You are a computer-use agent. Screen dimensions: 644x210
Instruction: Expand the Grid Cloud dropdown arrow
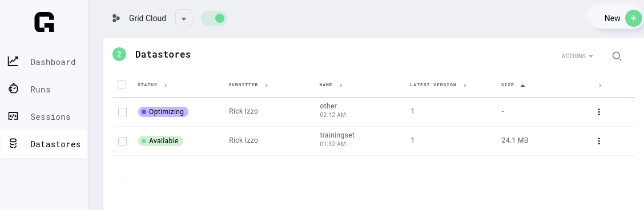(x=184, y=18)
